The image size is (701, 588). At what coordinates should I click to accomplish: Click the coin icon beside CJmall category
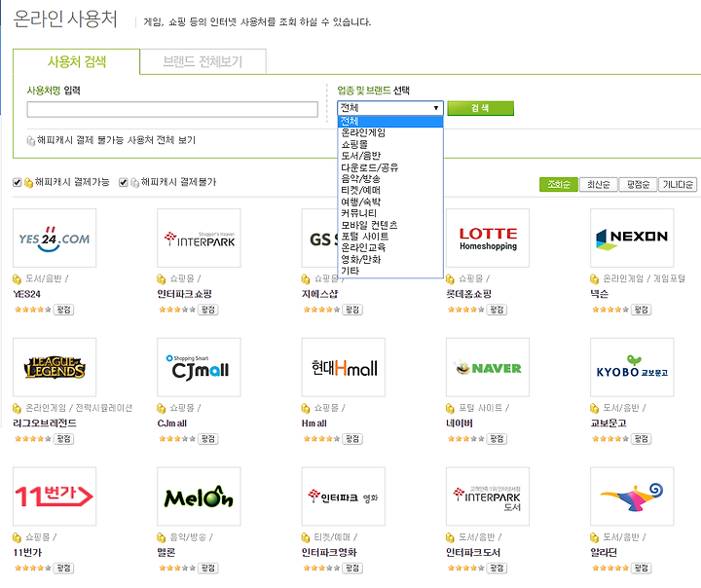click(x=162, y=408)
